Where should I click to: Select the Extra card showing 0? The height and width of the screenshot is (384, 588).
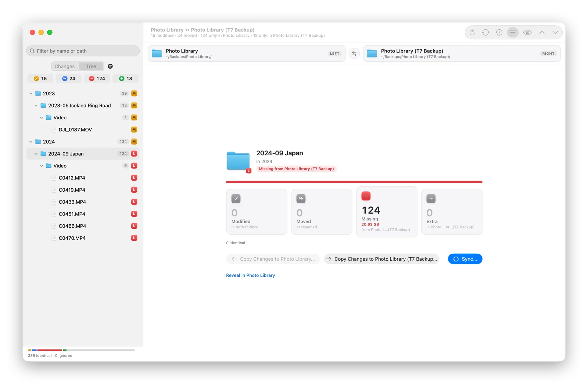point(452,212)
